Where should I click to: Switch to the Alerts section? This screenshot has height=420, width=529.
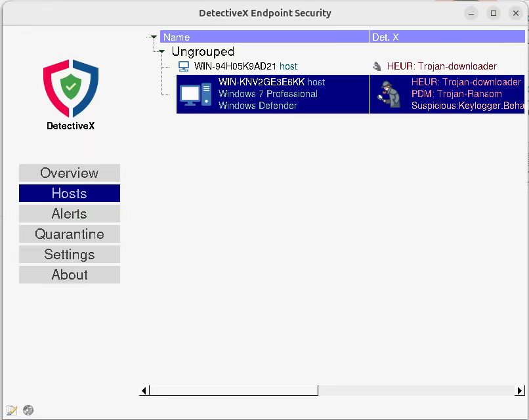tap(70, 214)
